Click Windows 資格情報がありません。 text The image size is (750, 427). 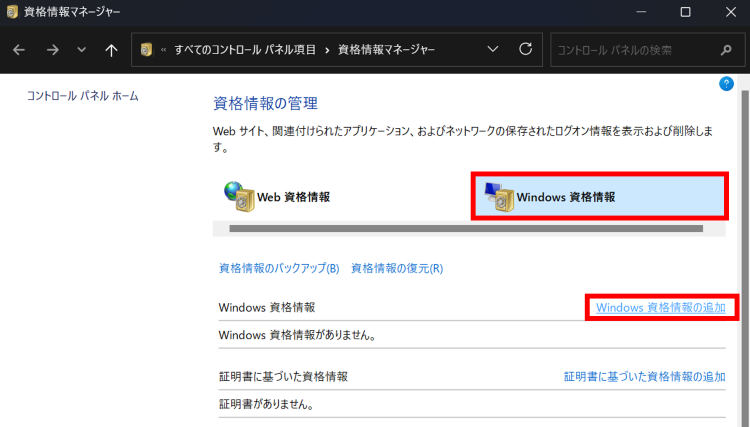click(298, 335)
